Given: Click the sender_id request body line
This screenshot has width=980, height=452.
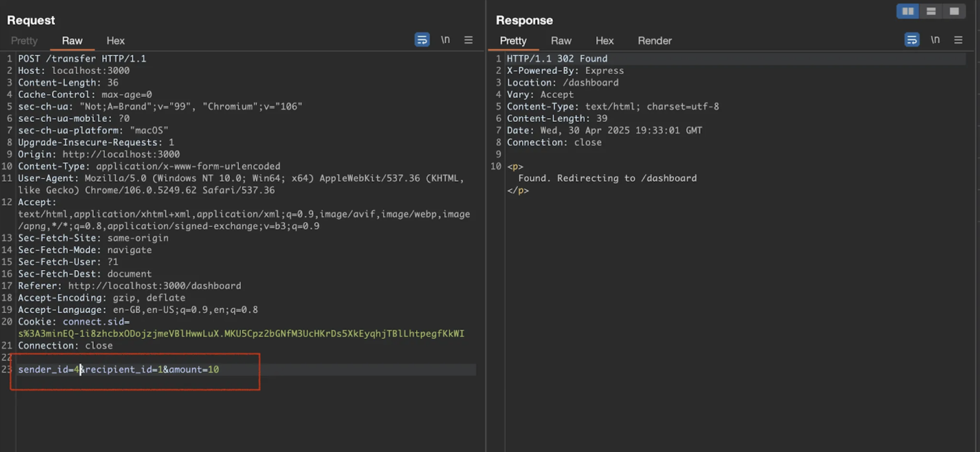Looking at the screenshot, I should click(x=118, y=369).
